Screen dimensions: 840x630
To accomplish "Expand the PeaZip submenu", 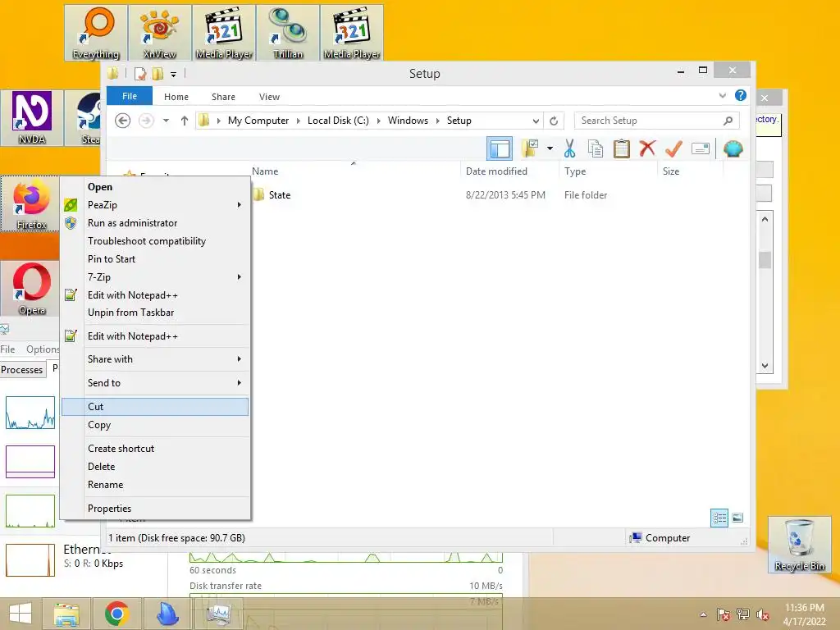I will point(155,204).
